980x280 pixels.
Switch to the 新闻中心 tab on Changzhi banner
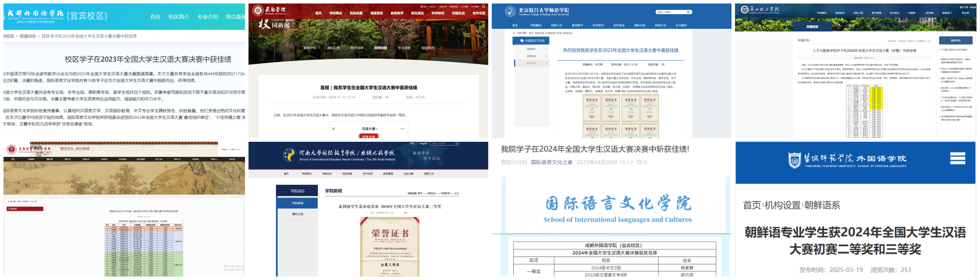pos(310,48)
